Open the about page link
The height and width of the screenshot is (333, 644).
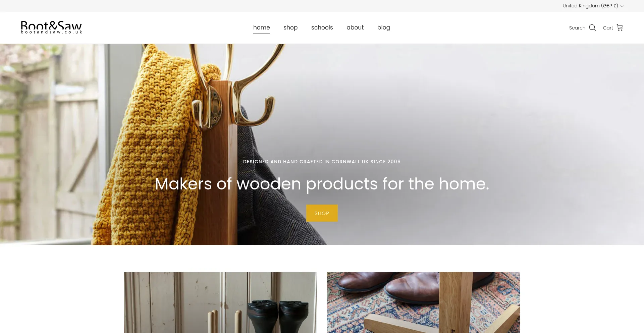(355, 27)
